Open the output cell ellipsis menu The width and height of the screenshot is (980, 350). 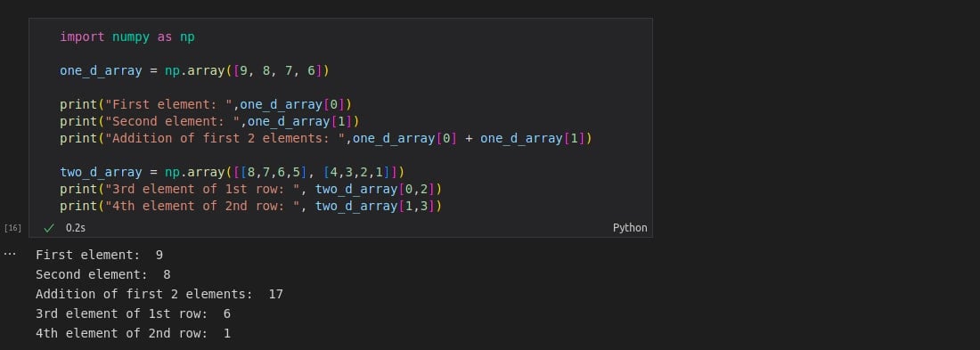[x=10, y=255]
